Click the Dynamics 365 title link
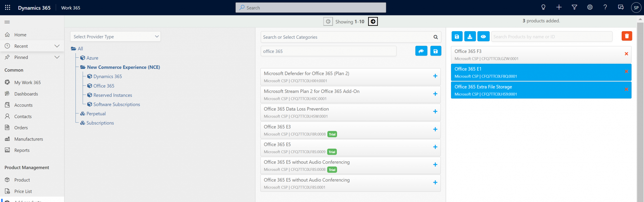This screenshot has width=644, height=202. [34, 8]
